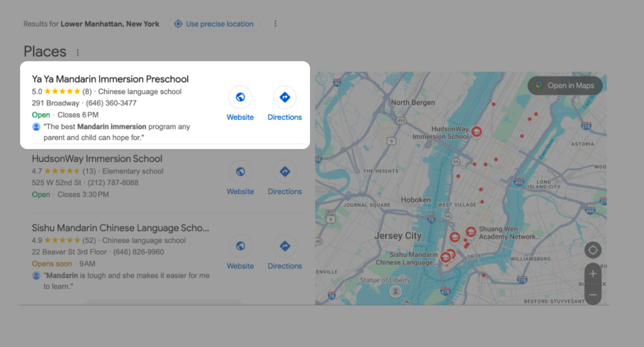The height and width of the screenshot is (347, 644).
Task: Visit website for Ya Ya Mandarin Preschool
Action: pyautogui.click(x=240, y=104)
